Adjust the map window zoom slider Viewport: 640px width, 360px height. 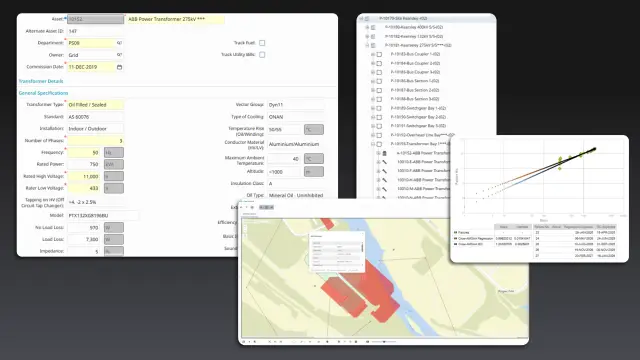pos(384,342)
